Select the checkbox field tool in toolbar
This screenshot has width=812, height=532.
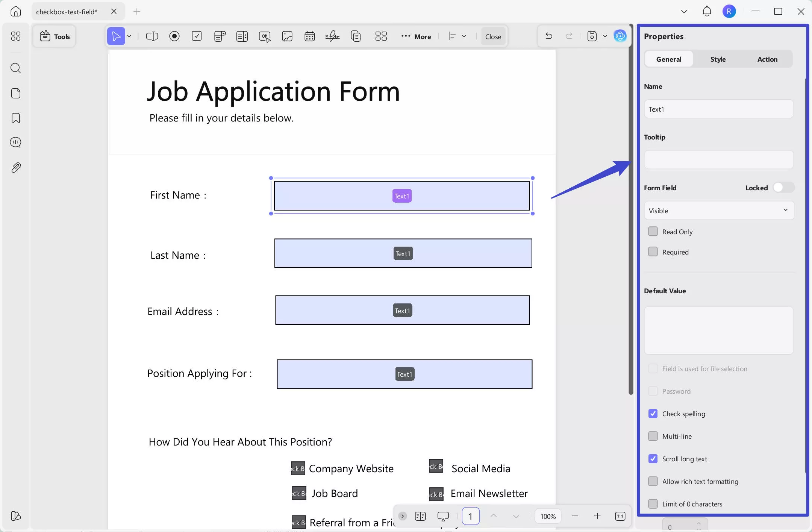pos(197,36)
